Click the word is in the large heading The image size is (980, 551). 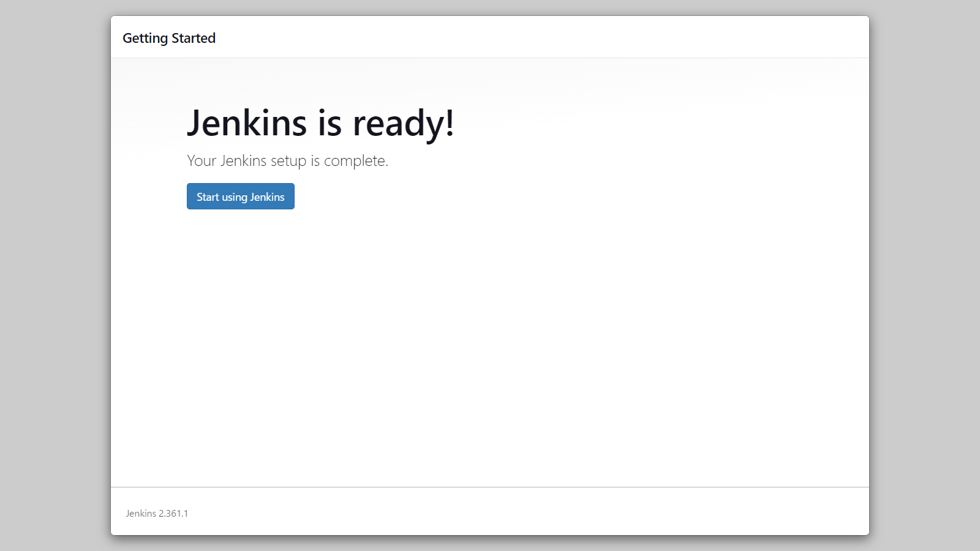click(330, 122)
